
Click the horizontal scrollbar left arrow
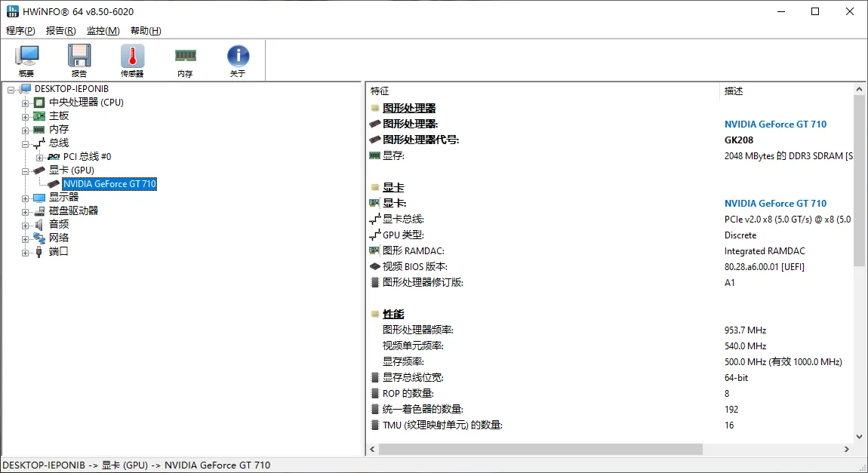pyautogui.click(x=372, y=449)
